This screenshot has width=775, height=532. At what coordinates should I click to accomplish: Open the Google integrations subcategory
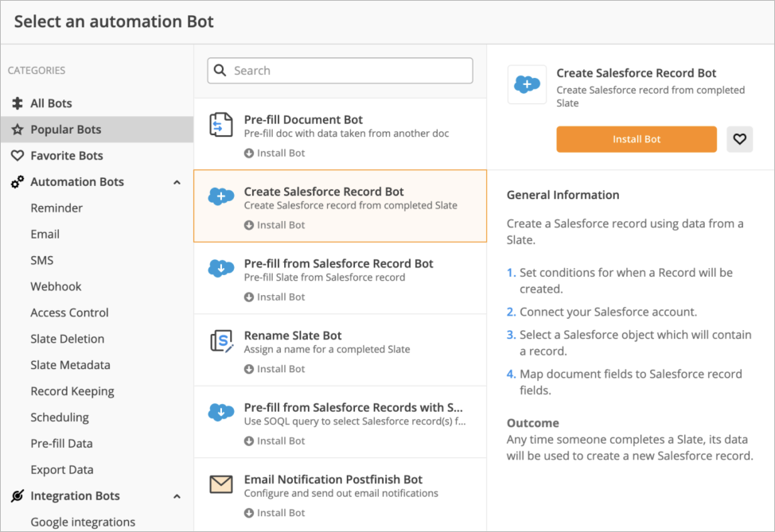pos(83,522)
